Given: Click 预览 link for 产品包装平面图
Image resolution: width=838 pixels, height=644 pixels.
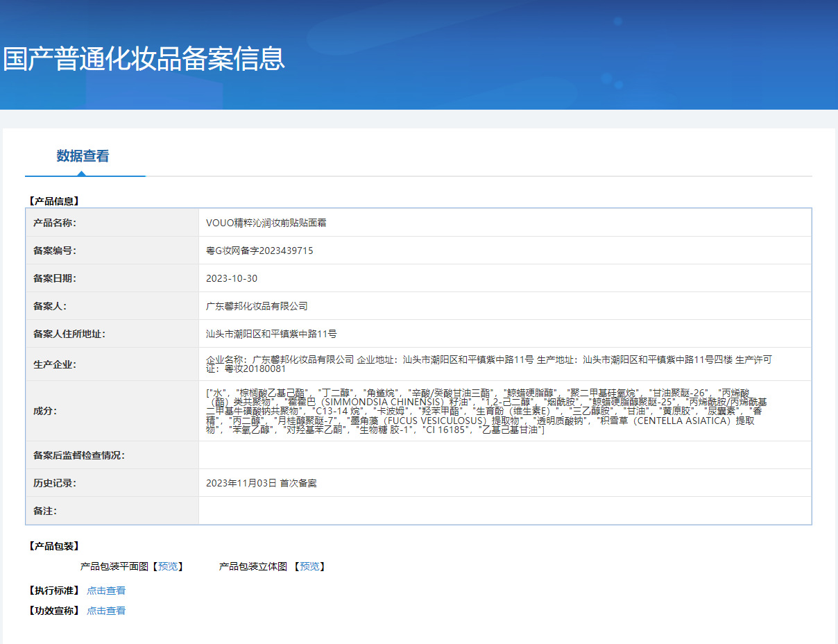Looking at the screenshot, I should click(x=168, y=566).
